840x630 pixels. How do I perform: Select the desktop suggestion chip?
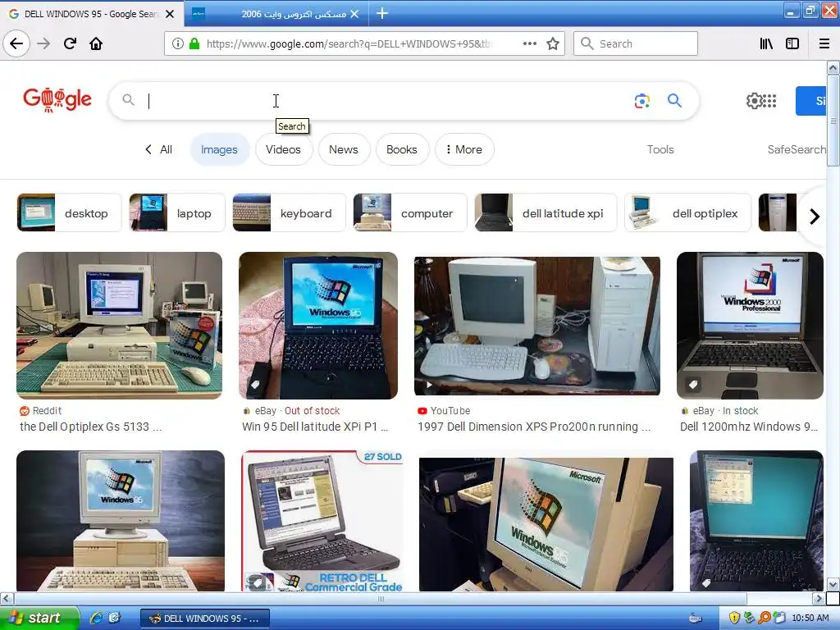[x=69, y=212]
